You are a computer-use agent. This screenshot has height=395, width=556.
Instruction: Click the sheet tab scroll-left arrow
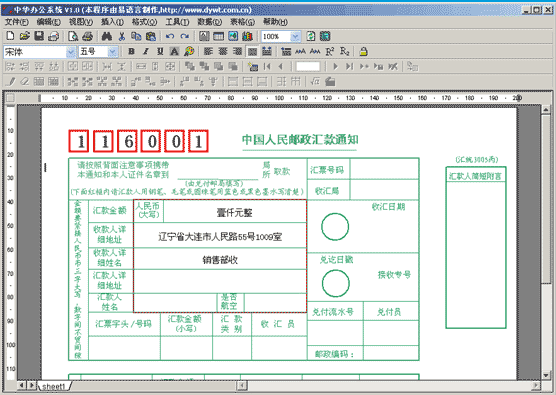(x=22, y=385)
